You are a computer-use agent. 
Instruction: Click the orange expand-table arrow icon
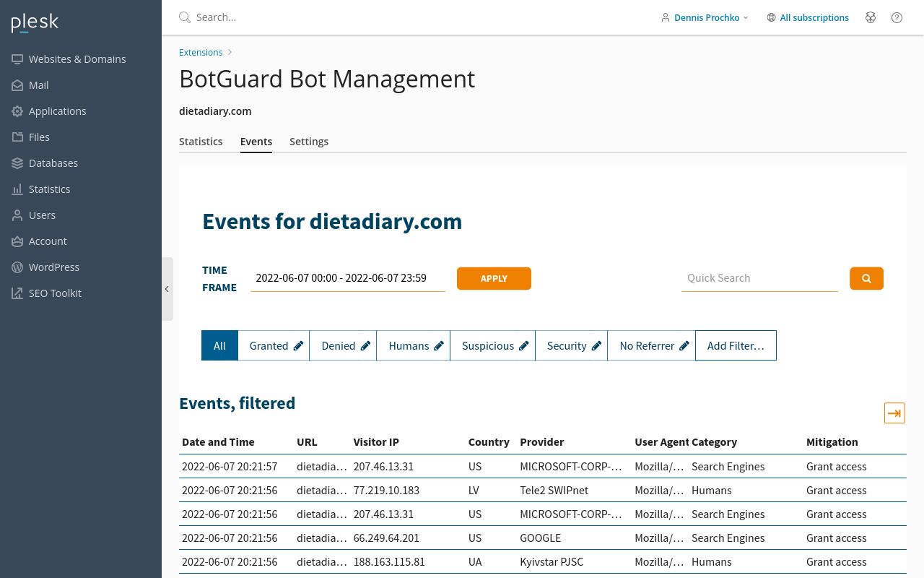[894, 413]
